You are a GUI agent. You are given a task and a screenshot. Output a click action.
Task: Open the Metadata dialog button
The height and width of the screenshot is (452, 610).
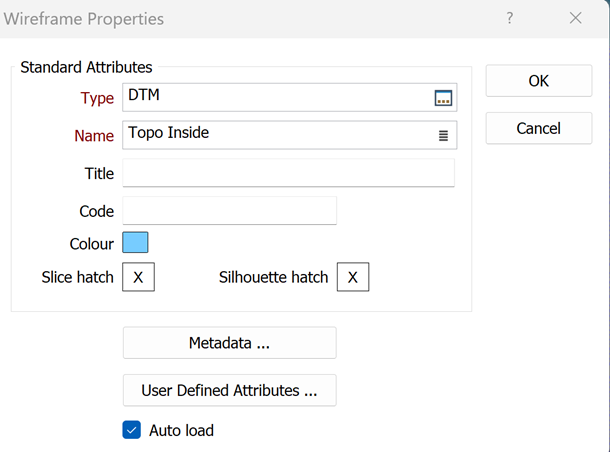click(x=229, y=343)
